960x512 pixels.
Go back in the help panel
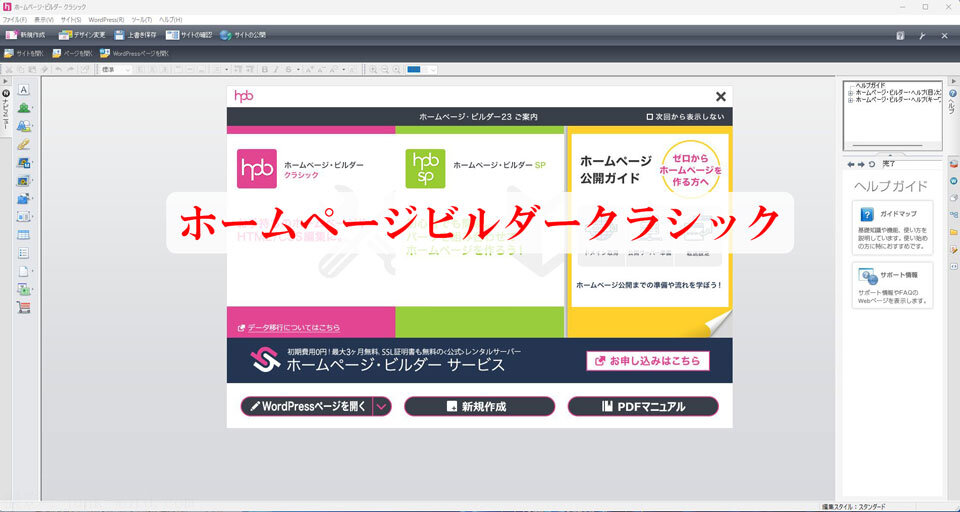click(850, 164)
